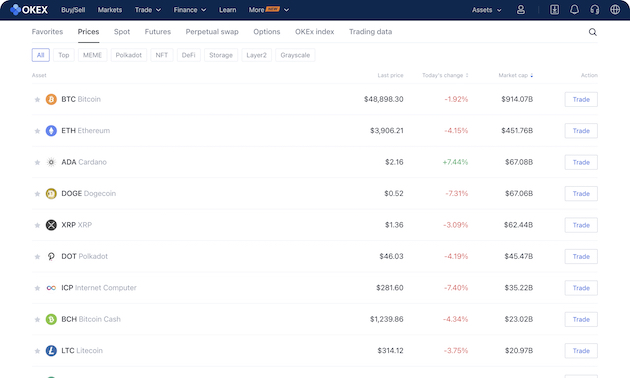Click Trade button for BCH

point(581,319)
